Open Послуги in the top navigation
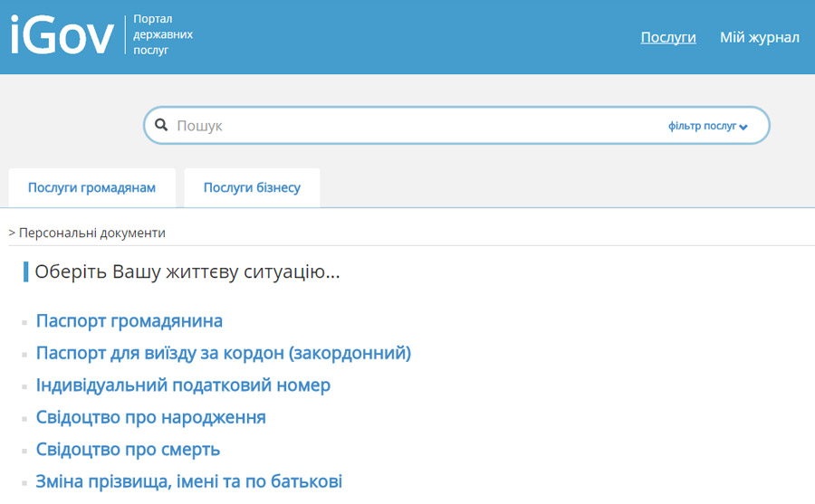 668,37
